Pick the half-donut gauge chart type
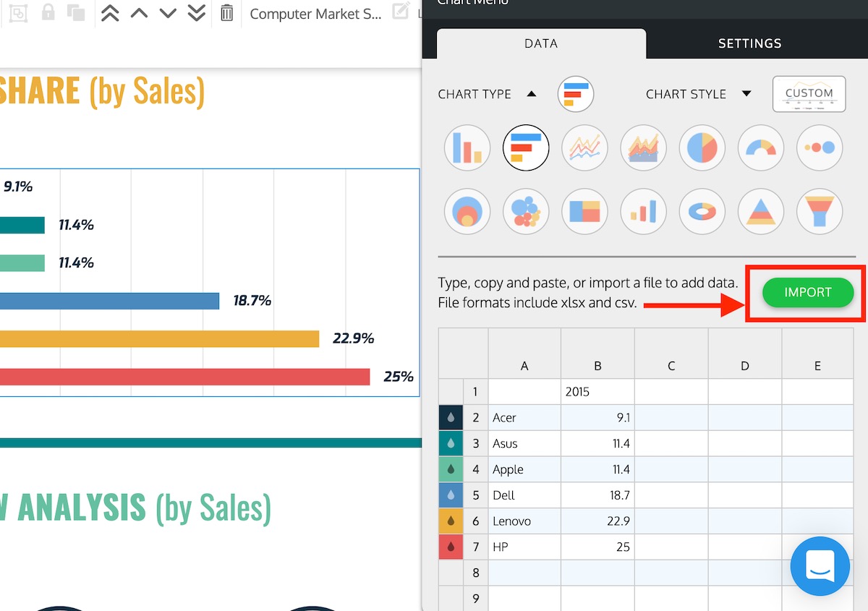 761,148
